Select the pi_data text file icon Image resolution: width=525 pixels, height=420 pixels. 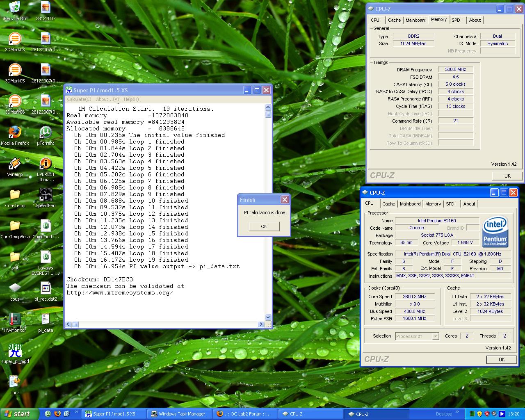46,322
